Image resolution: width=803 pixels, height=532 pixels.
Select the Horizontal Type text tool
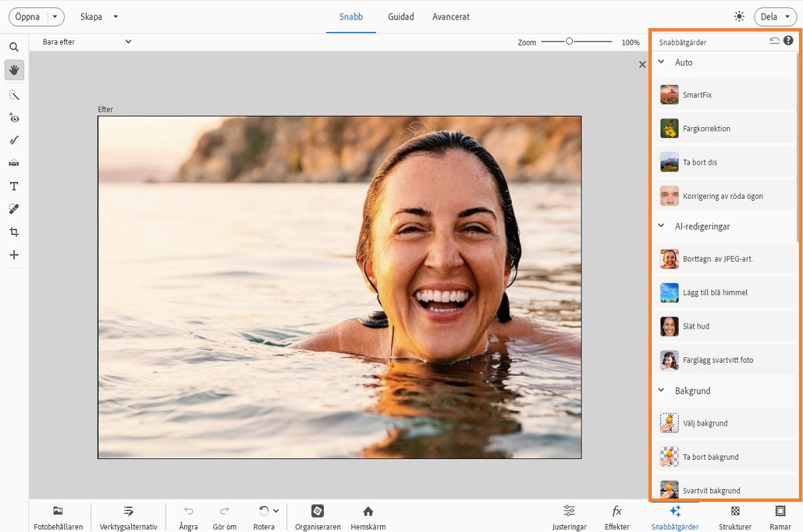pyautogui.click(x=14, y=186)
